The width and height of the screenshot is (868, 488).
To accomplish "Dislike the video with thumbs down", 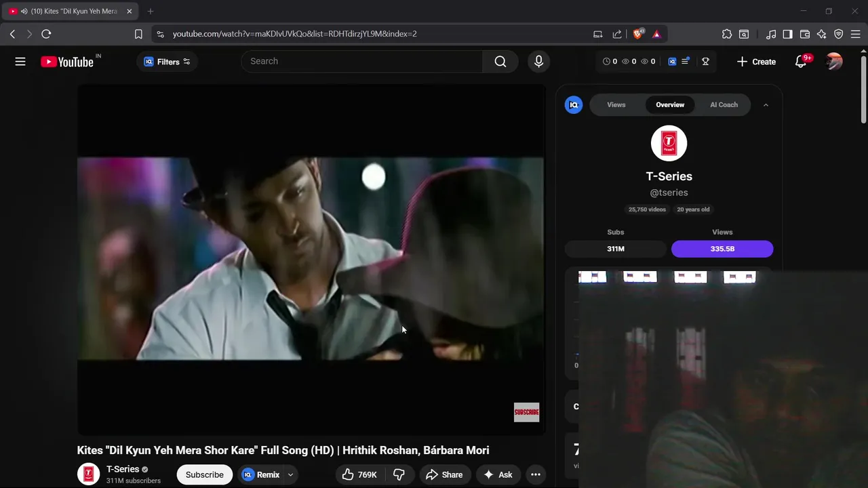I will point(399,474).
